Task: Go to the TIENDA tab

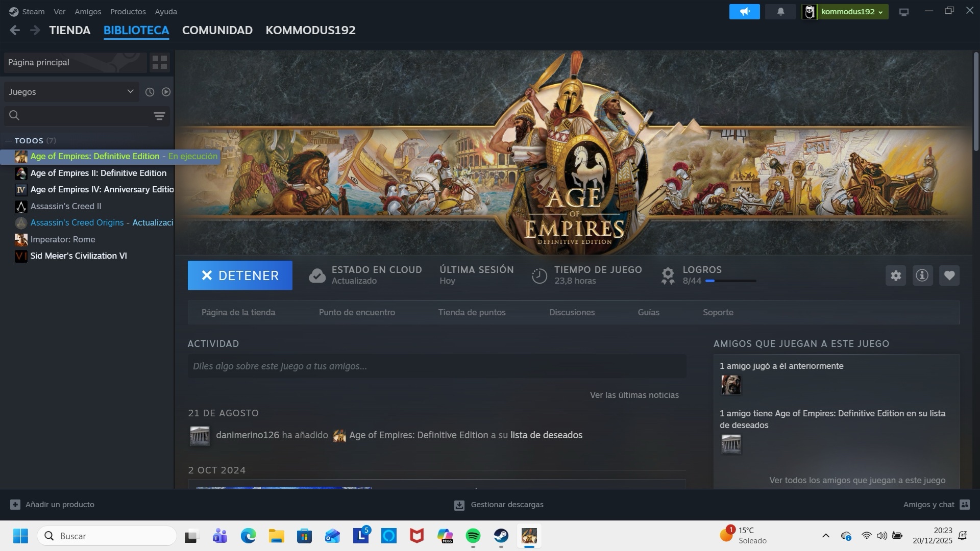Action: (x=69, y=30)
